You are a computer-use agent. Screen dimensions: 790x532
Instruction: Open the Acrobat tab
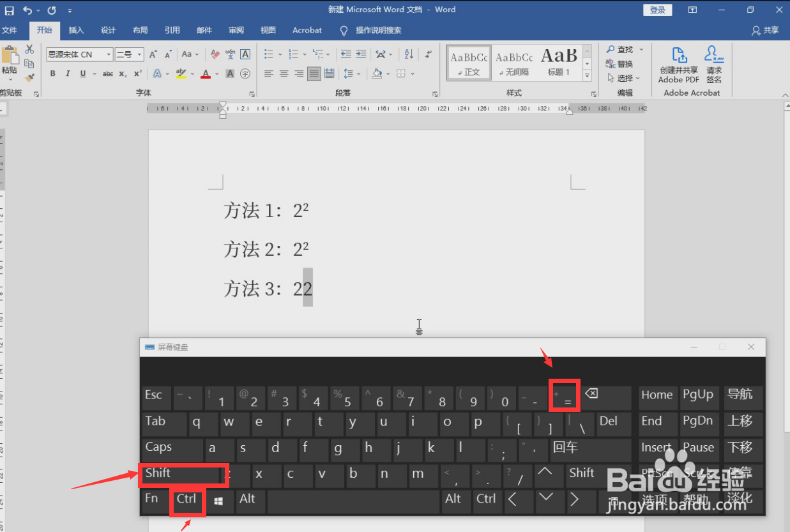pos(307,30)
